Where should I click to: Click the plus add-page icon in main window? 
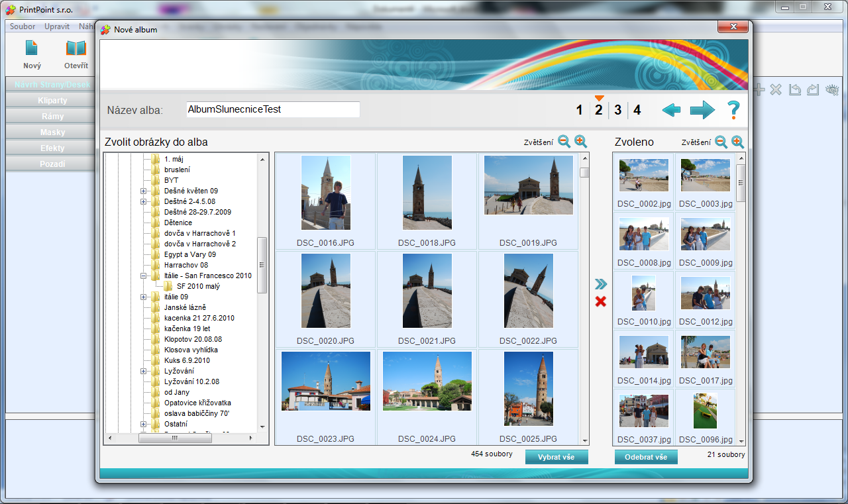click(759, 89)
